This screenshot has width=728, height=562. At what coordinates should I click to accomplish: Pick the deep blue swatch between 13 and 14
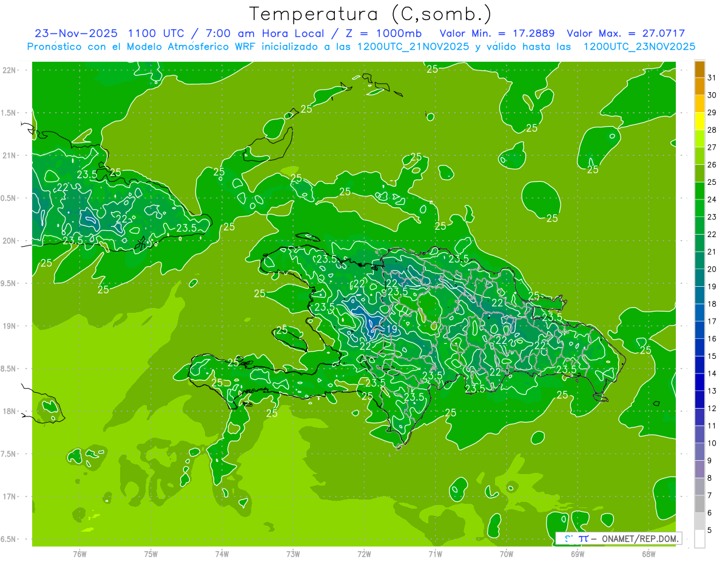(699, 383)
